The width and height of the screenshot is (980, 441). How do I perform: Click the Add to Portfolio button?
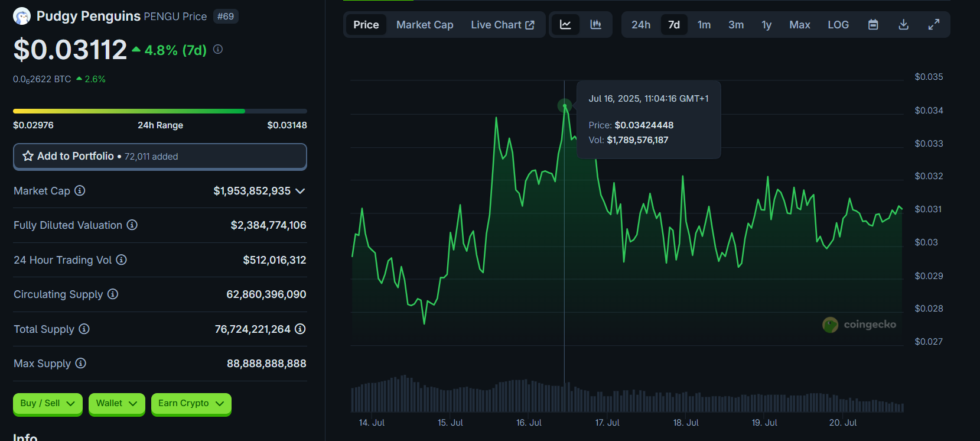[x=160, y=157]
